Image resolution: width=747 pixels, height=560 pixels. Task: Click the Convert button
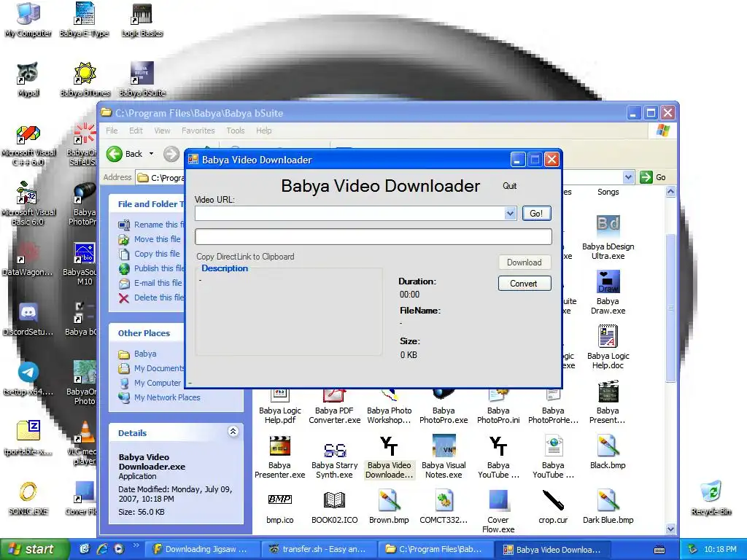coord(524,284)
